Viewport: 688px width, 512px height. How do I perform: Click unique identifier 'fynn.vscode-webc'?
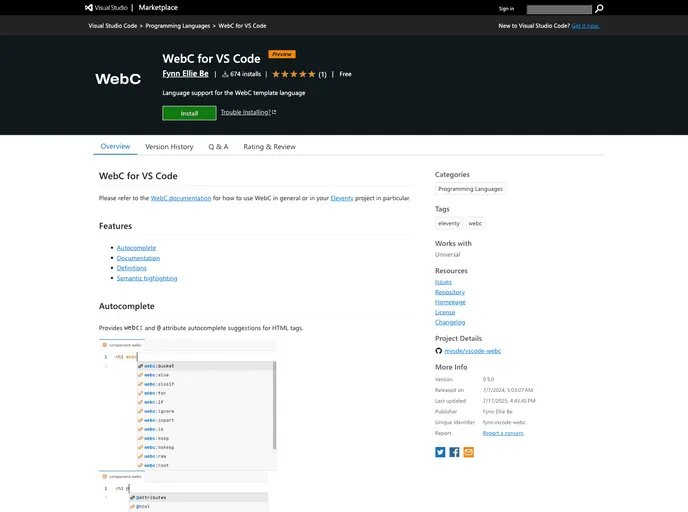click(x=504, y=422)
